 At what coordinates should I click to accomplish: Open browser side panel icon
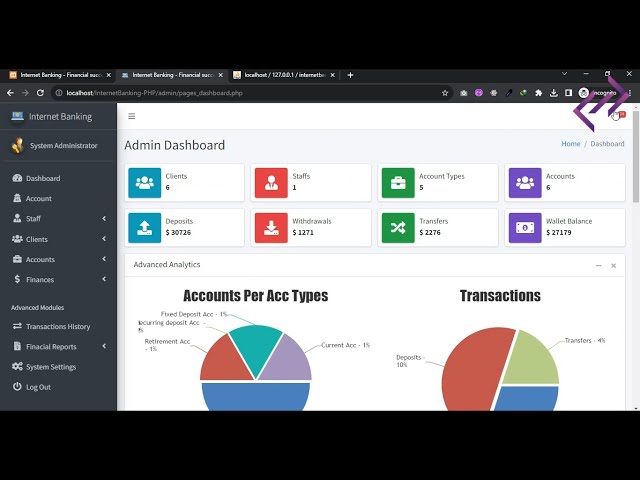coord(569,93)
